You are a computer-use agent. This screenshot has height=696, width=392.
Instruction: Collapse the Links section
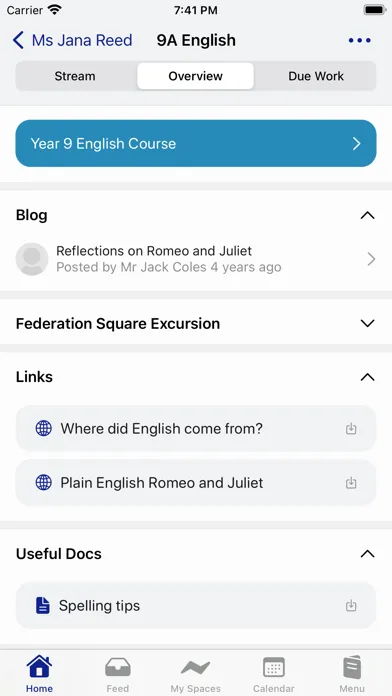[368, 377]
